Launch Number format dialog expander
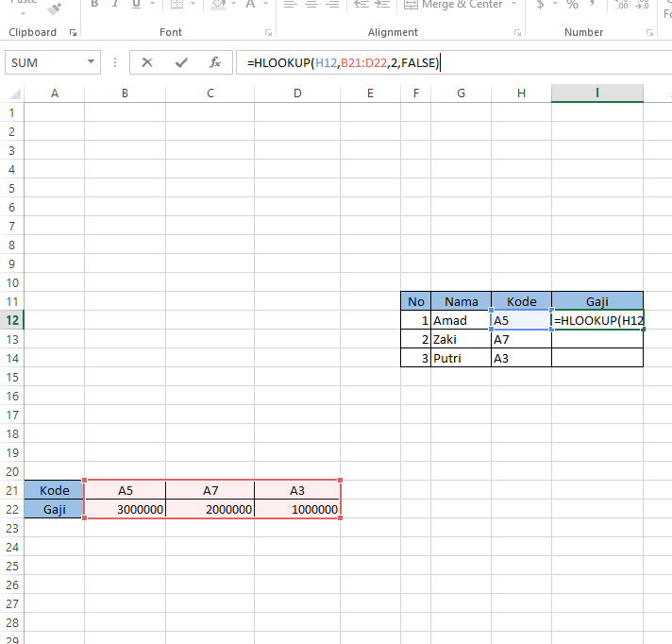Screen dimensions: 672x644 pyautogui.click(x=649, y=33)
